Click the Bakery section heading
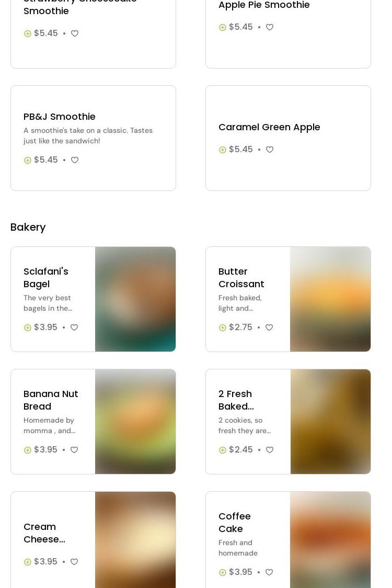Screen dimensions: 392x588 28,227
